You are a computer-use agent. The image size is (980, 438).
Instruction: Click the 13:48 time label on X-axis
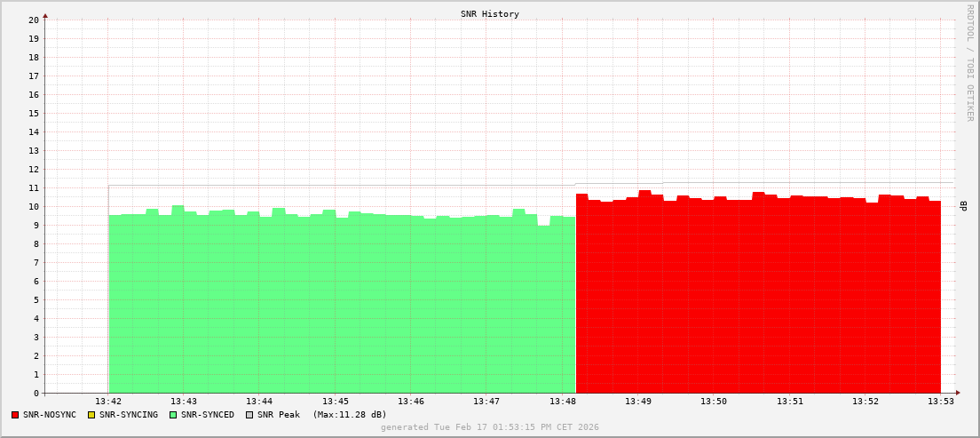tap(562, 402)
